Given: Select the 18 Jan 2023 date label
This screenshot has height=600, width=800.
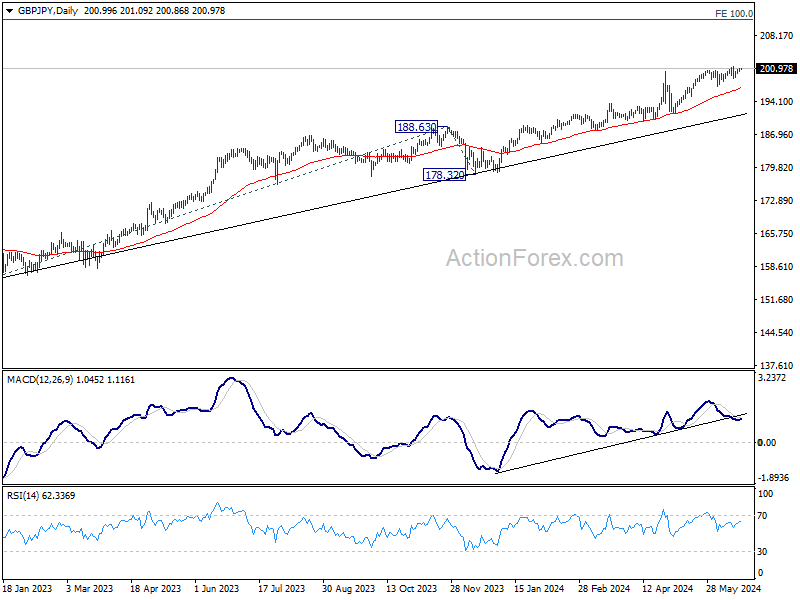Looking at the screenshot, I should click(x=28, y=588).
